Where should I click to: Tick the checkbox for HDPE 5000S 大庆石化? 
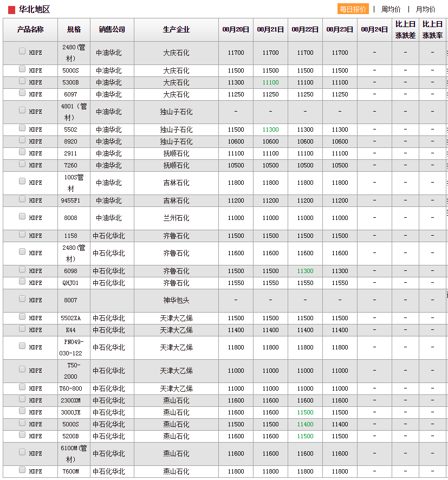[x=22, y=69]
